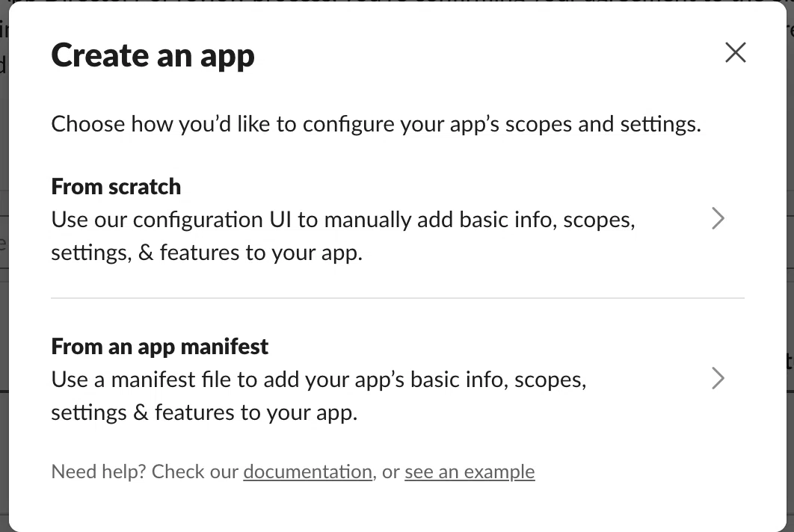The image size is (794, 532).
Task: Open the see an example link
Action: (470, 471)
